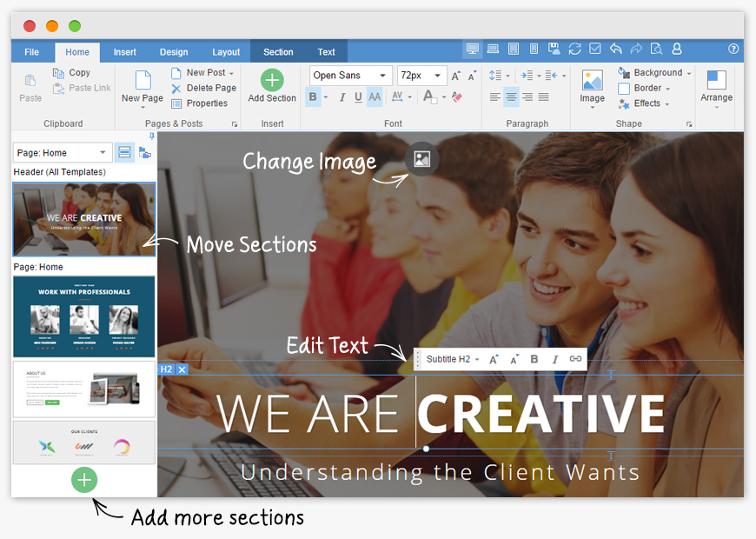The image size is (756, 539).
Task: Toggle the uppercase AA text option
Action: tap(375, 97)
